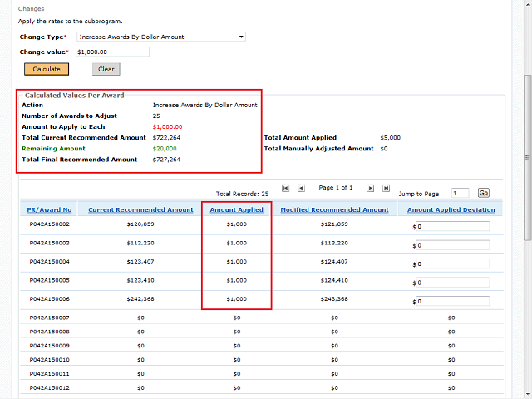Edit deviation field for award P042A150002
Viewport: 532px width, 399px height.
pos(453,226)
